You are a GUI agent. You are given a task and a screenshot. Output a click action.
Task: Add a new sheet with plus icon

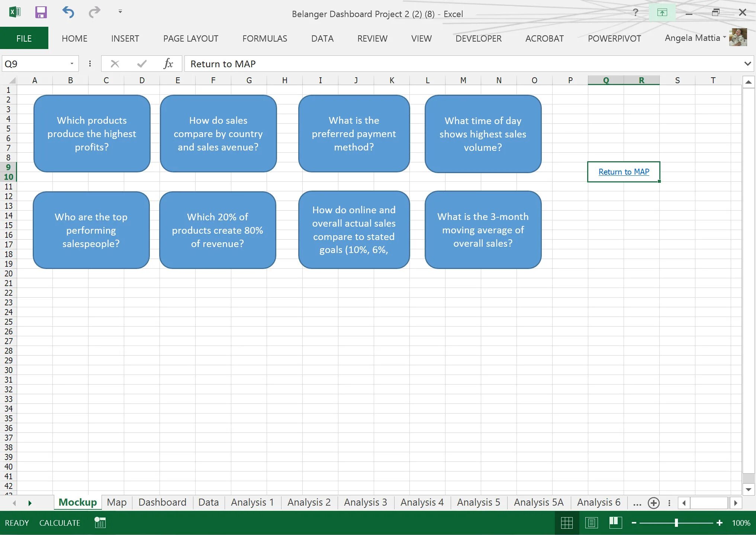click(x=653, y=503)
